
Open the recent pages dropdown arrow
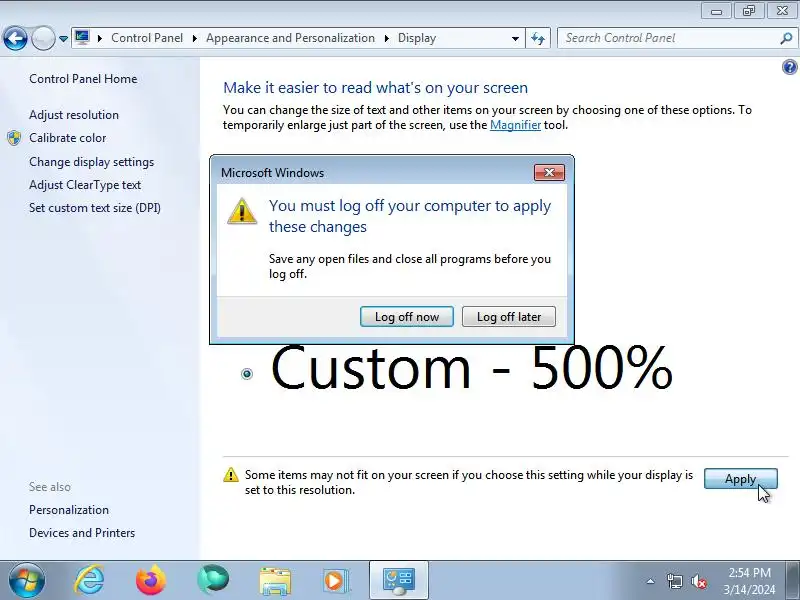[63, 39]
